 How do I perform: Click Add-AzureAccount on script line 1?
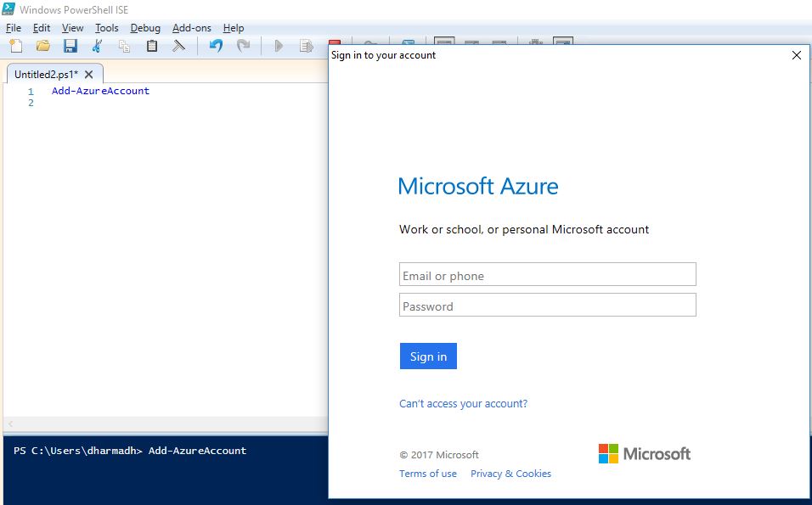pyautogui.click(x=100, y=91)
